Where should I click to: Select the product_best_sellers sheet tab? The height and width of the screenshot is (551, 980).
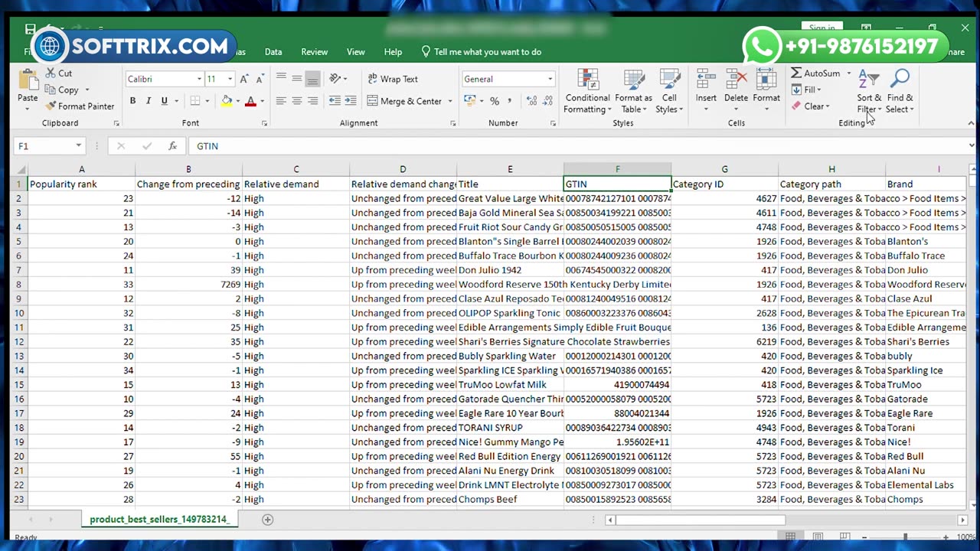tap(159, 520)
